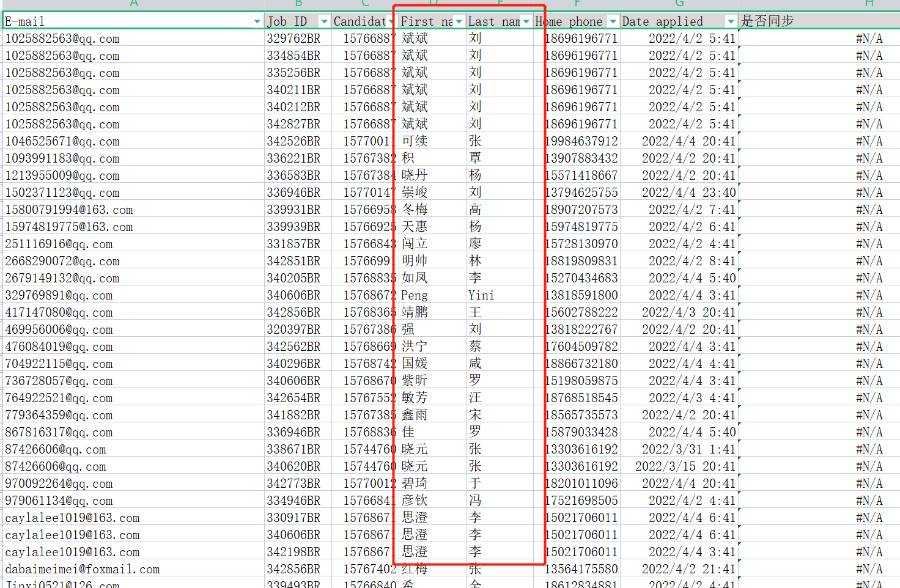
Task: Click first name 鑫雨
Action: click(x=415, y=415)
